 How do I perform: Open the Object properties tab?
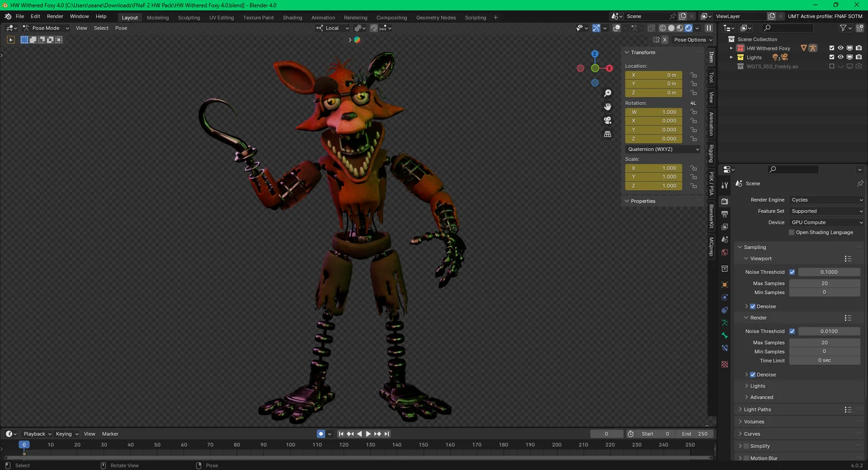pos(725,284)
